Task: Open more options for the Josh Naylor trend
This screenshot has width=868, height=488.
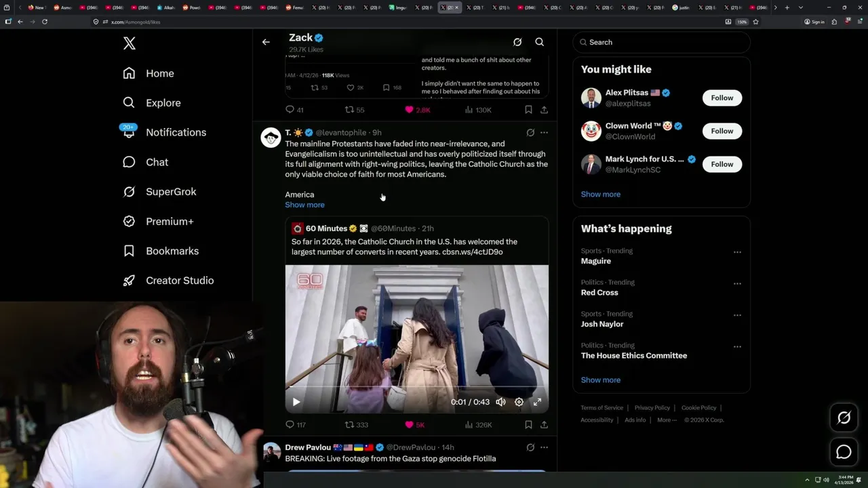Action: [x=737, y=315]
